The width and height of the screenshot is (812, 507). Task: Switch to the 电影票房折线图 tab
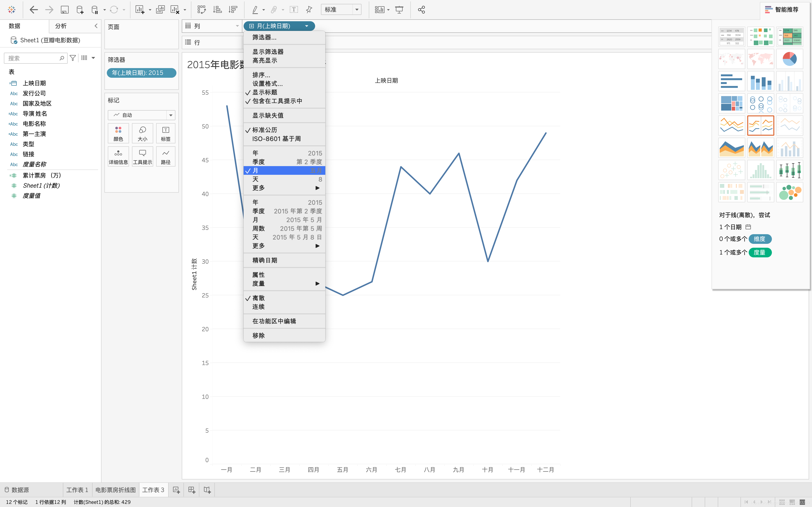coord(116,490)
